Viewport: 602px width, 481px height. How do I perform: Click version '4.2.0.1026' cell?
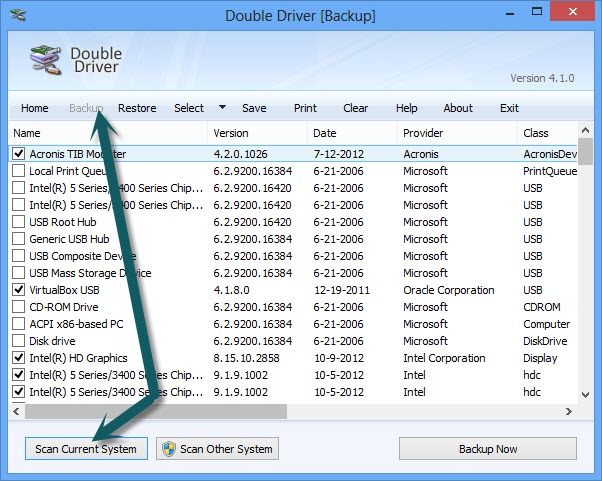tap(240, 154)
